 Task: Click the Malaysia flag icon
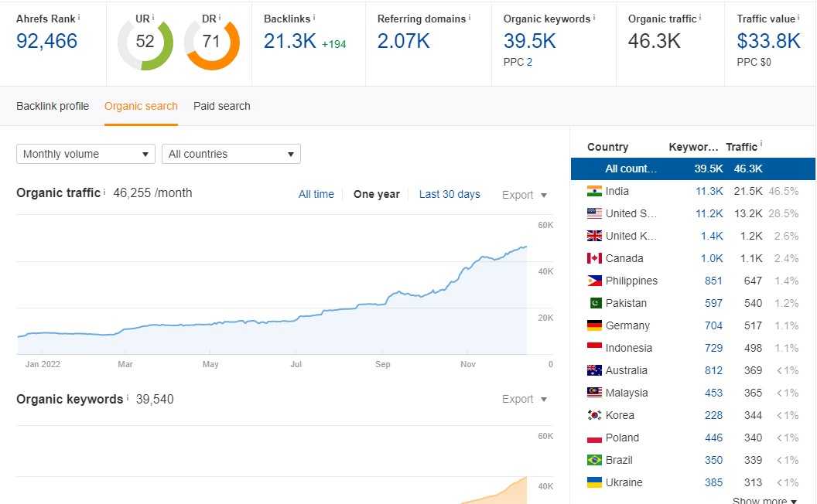coord(594,393)
